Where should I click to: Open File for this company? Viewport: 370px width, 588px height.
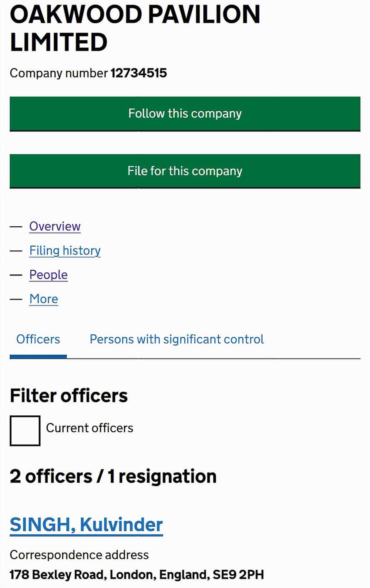point(185,171)
